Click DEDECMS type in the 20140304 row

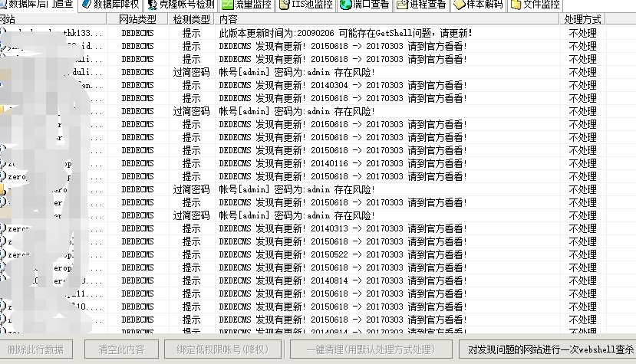click(137, 85)
